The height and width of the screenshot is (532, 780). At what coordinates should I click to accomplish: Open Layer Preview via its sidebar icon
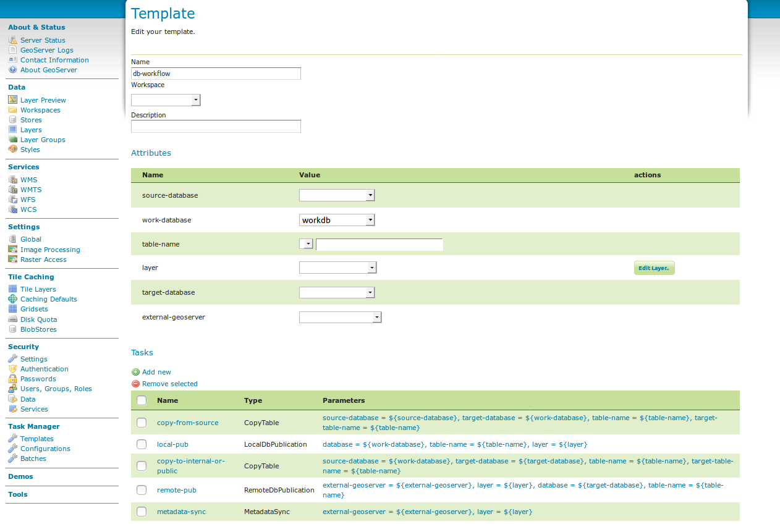coord(13,100)
